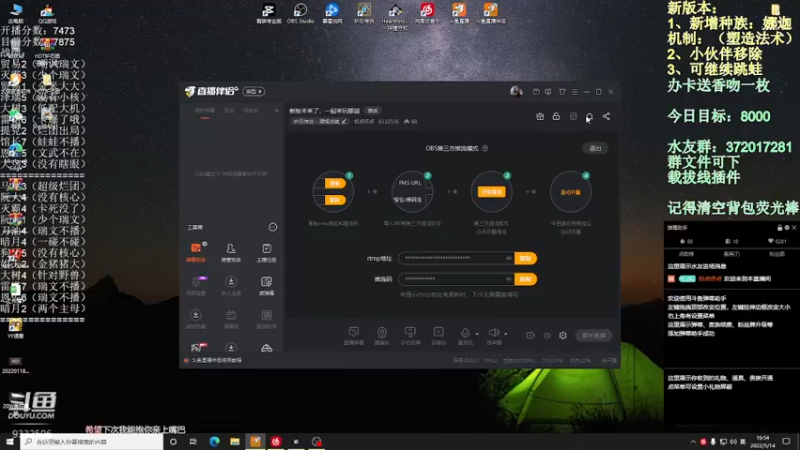This screenshot has width=800, height=450.
Task: Click the first copy button in step 1 circle
Action: coord(335,183)
